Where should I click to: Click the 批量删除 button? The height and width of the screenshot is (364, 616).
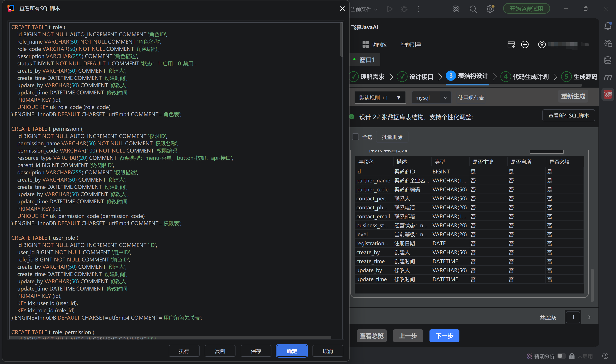[x=392, y=137]
